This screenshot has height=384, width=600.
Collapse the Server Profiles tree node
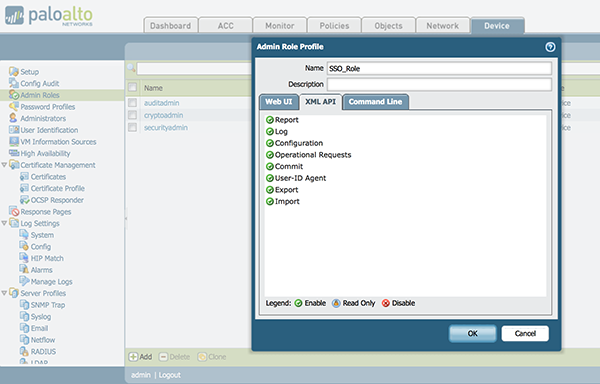[x=4, y=293]
